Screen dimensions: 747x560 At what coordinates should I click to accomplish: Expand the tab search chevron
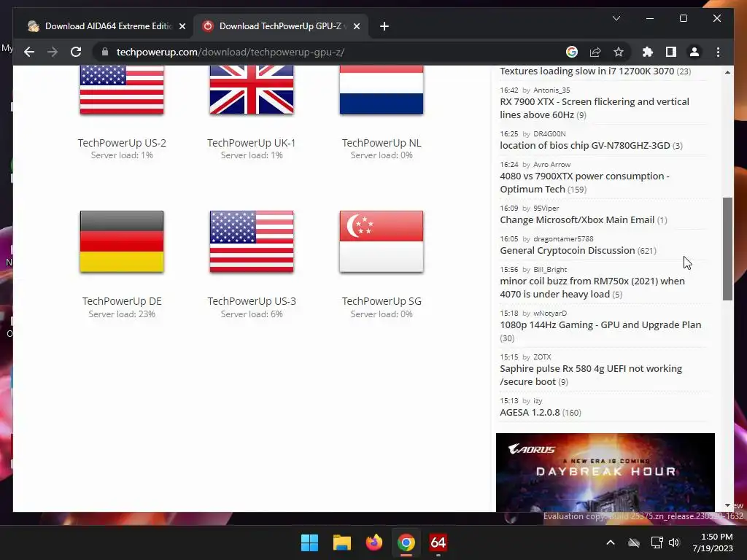[616, 18]
